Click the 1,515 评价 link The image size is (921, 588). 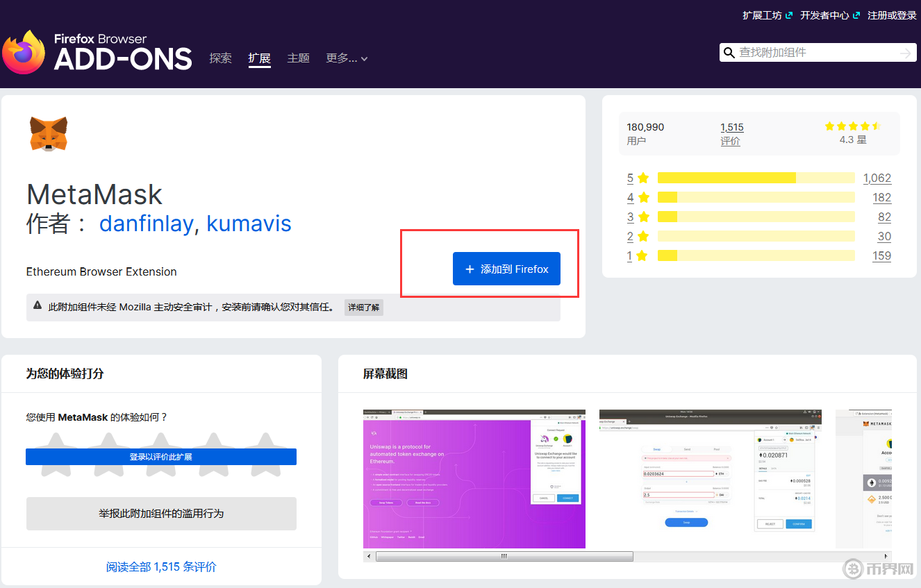[x=732, y=134]
